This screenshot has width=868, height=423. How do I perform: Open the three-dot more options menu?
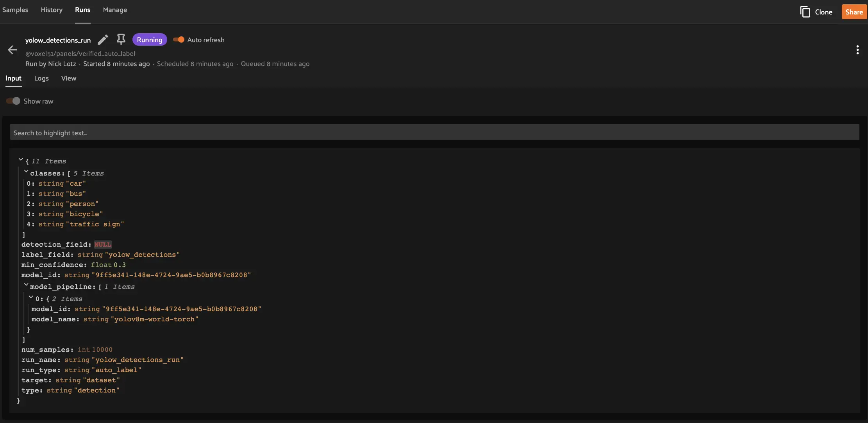click(x=857, y=50)
